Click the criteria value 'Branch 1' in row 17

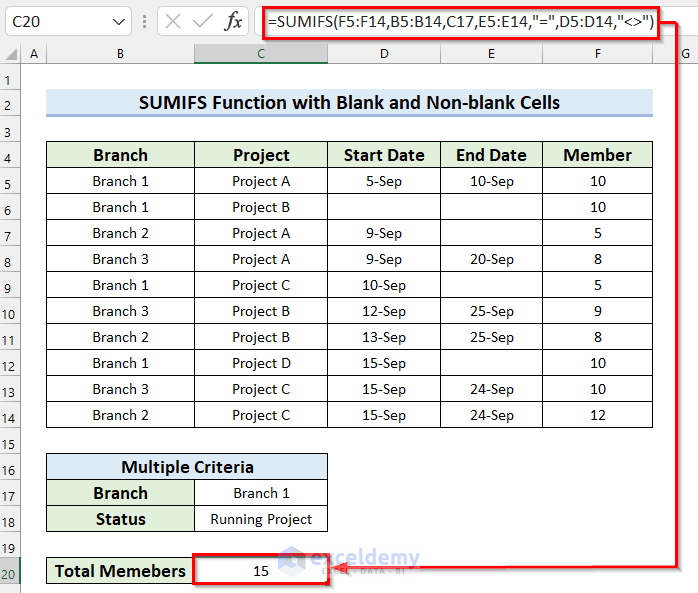pyautogui.click(x=261, y=493)
